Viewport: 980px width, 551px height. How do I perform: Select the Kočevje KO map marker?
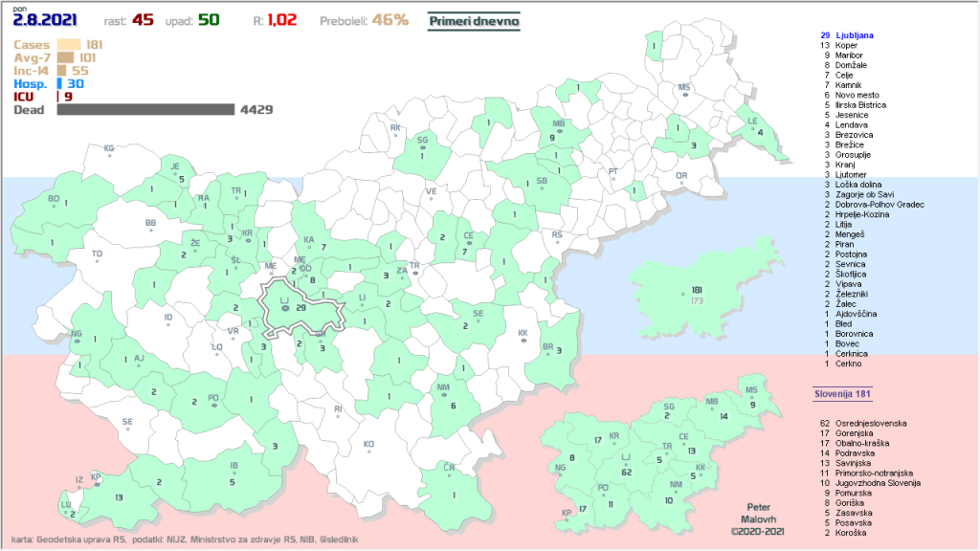[x=368, y=447]
